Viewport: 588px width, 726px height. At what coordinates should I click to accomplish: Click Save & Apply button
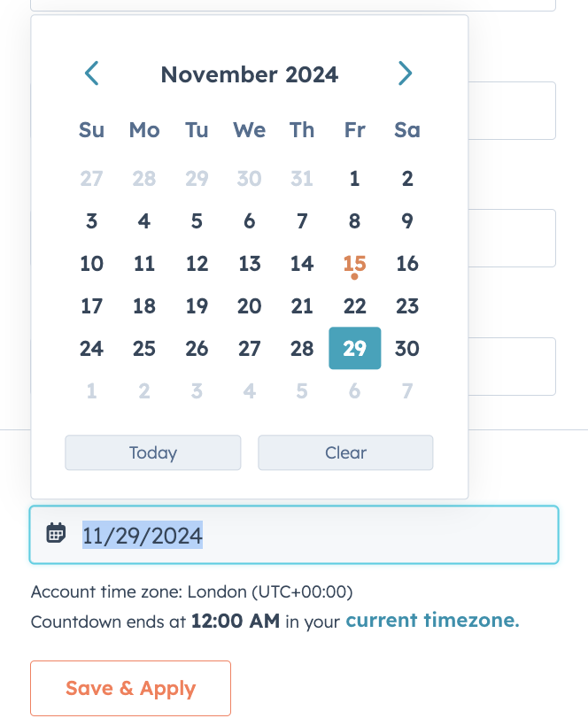[x=130, y=688]
